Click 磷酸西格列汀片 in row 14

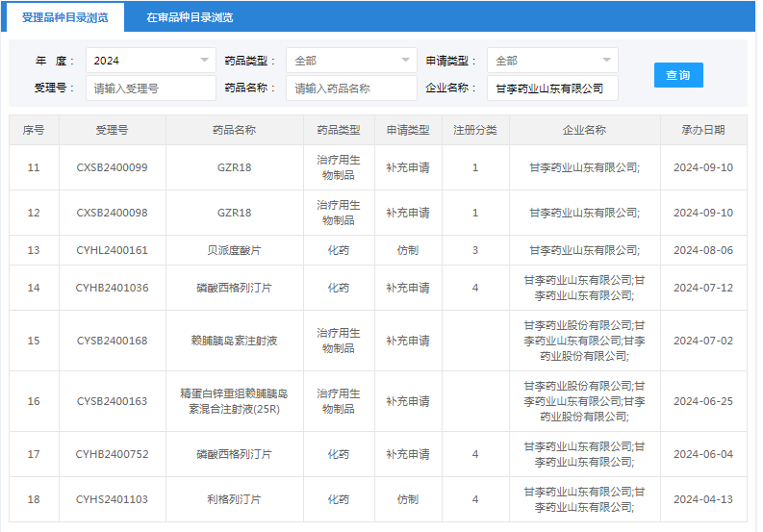tap(234, 288)
